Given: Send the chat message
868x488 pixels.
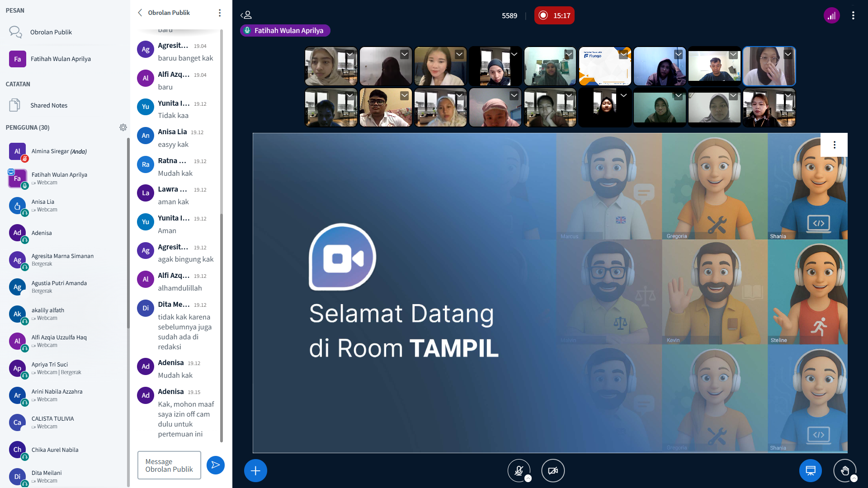Looking at the screenshot, I should coord(216,465).
